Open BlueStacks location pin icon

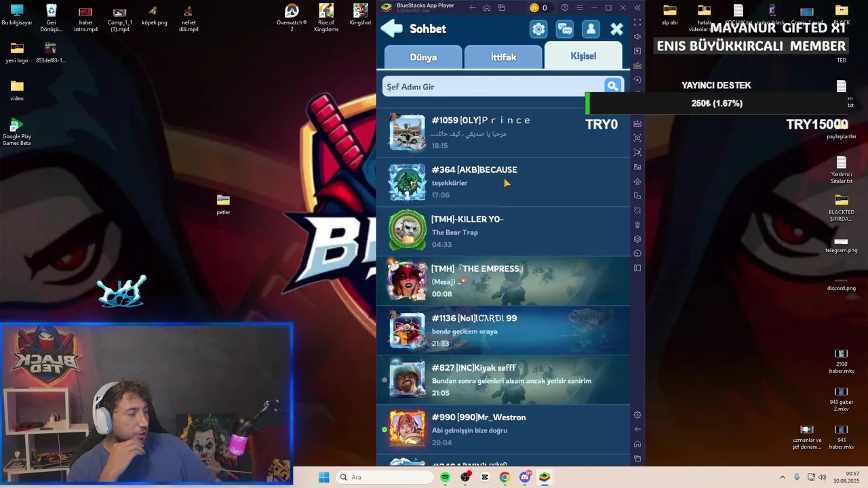(x=637, y=224)
